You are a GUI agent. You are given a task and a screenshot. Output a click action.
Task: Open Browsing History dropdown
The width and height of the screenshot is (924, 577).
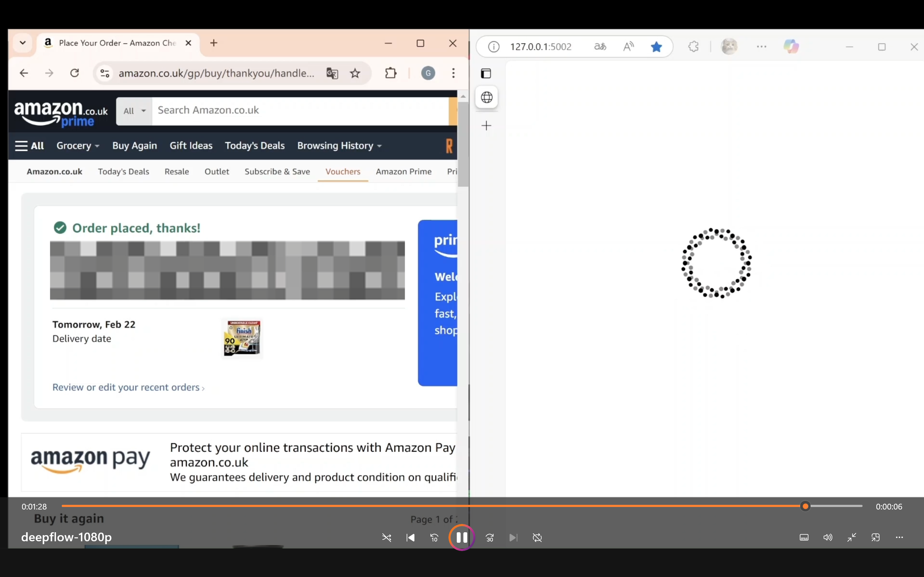coord(339,146)
